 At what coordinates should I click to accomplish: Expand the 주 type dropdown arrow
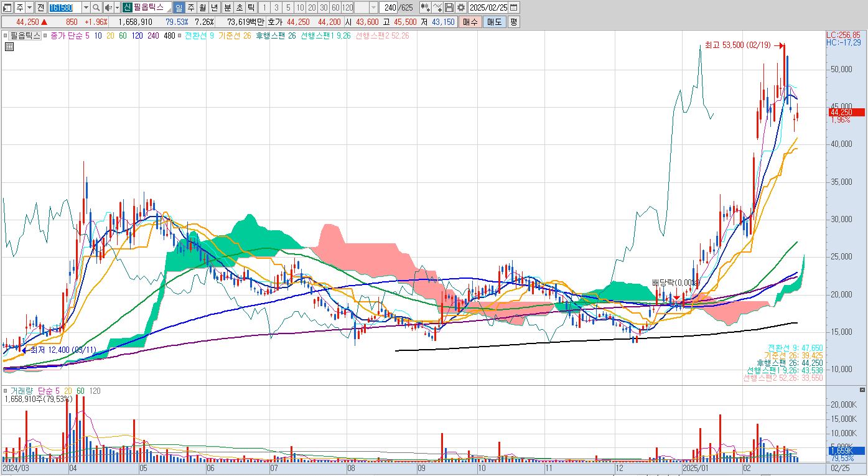(30, 7)
